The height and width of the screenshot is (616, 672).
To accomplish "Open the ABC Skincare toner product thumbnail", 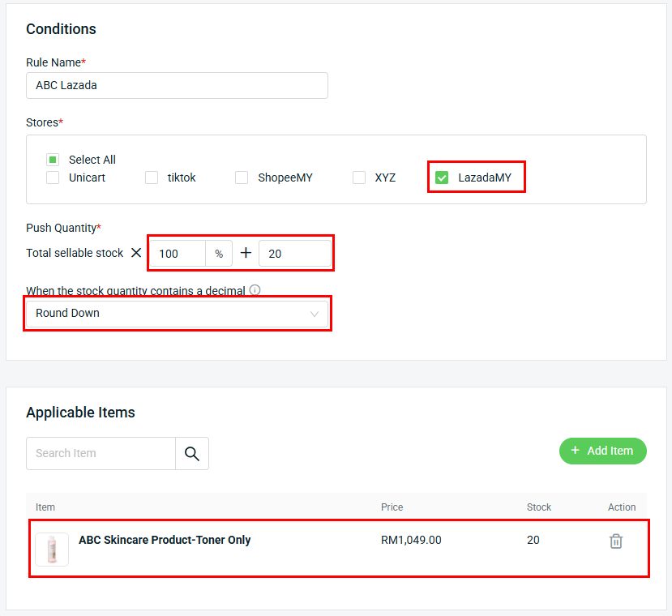I will coord(52,549).
